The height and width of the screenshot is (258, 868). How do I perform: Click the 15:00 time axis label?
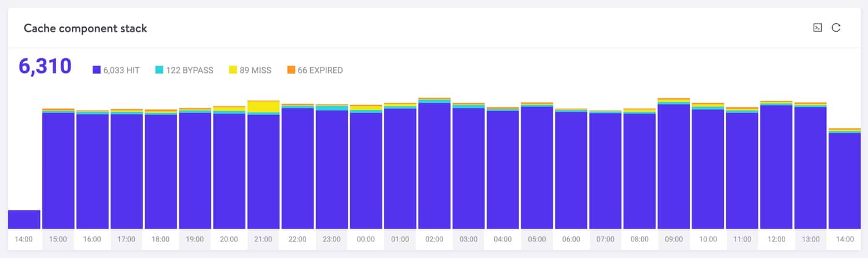pos(58,239)
